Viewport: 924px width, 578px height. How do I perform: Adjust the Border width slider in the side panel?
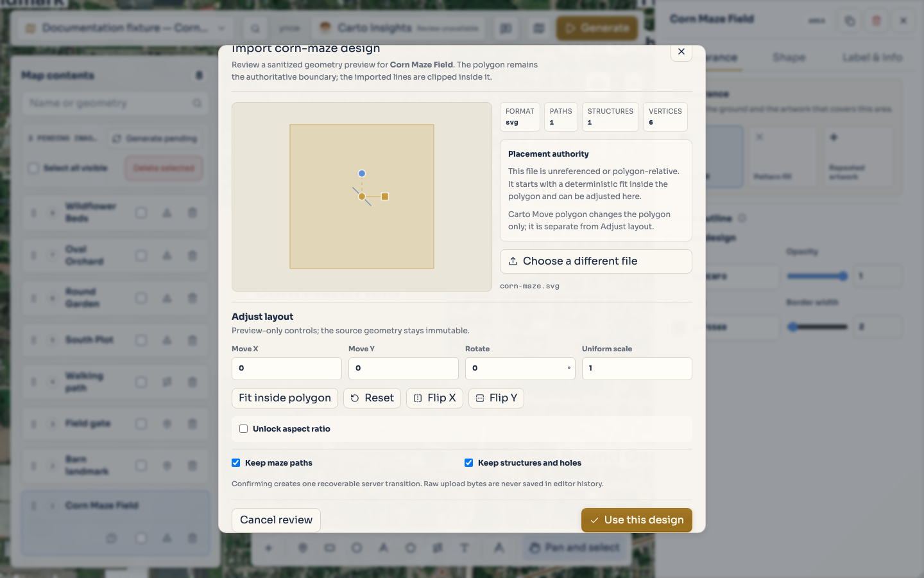817,327
